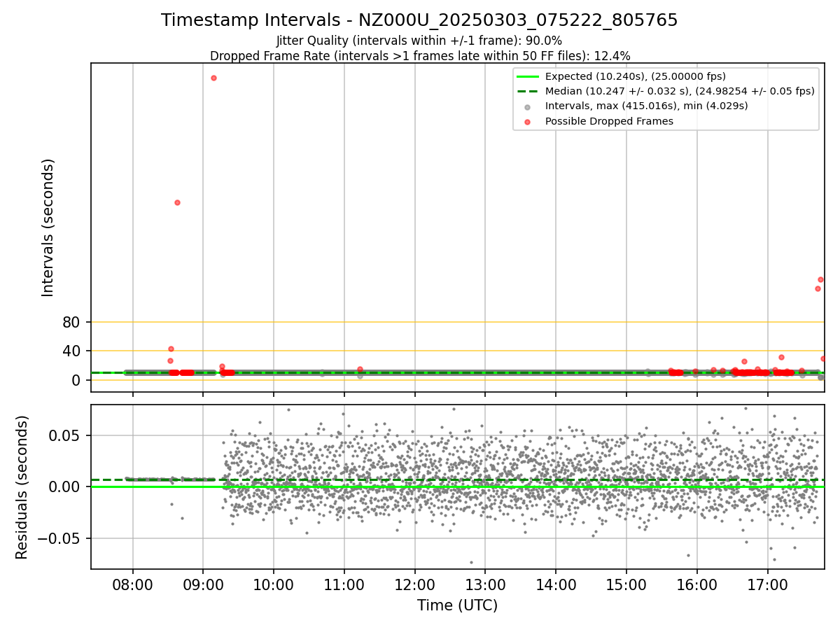The height and width of the screenshot is (630, 840).
Task: Click the dashed green line sample in legend
Action: tap(528, 91)
